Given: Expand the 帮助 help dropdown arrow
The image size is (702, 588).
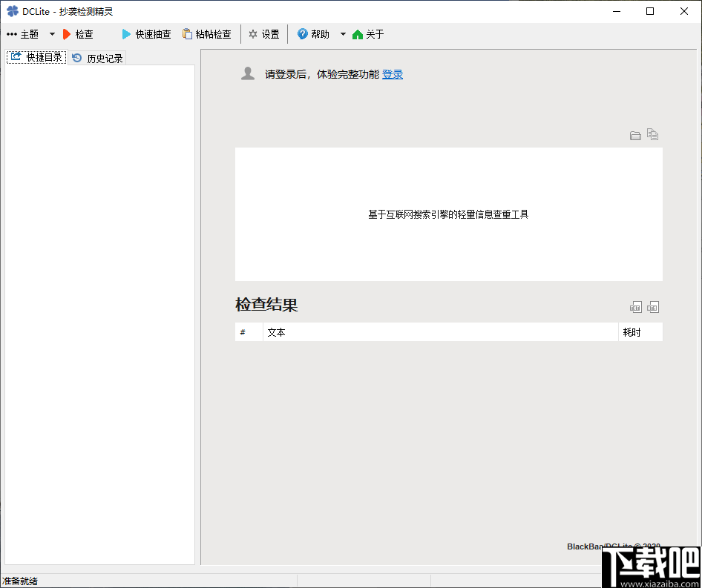Looking at the screenshot, I should [x=342, y=33].
